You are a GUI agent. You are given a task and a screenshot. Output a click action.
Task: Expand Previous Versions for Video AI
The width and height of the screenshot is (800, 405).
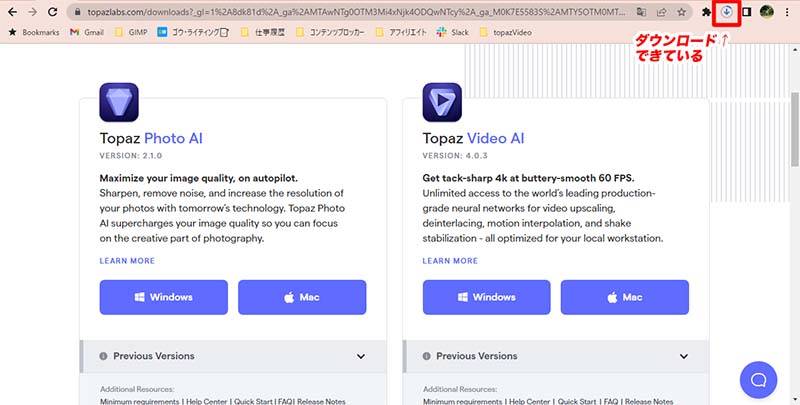556,356
